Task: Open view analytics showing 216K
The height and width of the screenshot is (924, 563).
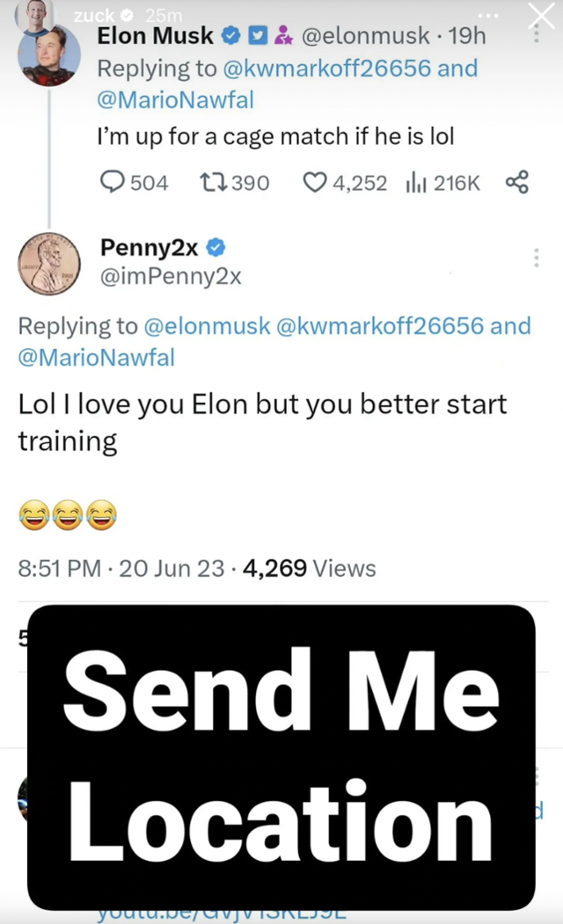Action: click(x=414, y=182)
